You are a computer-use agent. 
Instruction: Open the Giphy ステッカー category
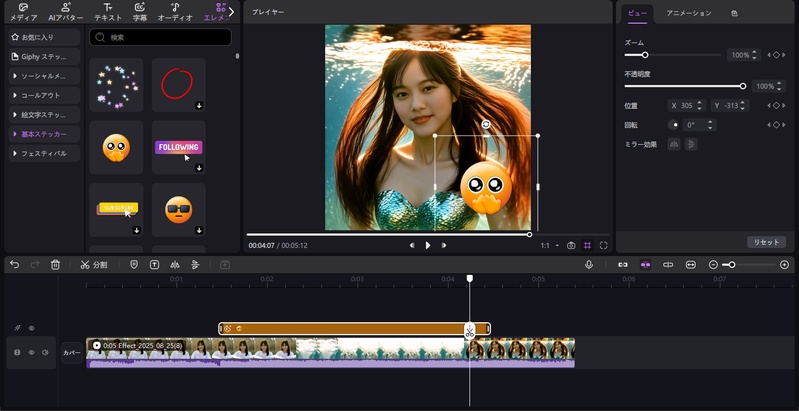coord(44,57)
